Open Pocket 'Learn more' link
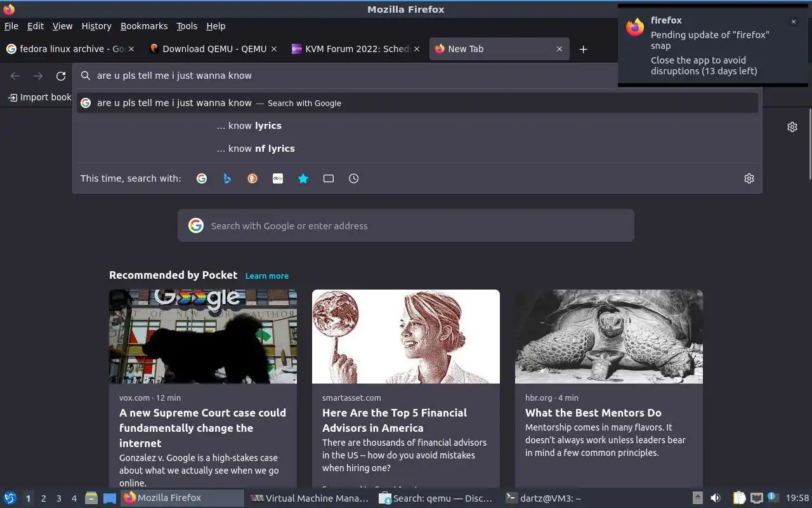The width and height of the screenshot is (812, 508). (x=267, y=276)
